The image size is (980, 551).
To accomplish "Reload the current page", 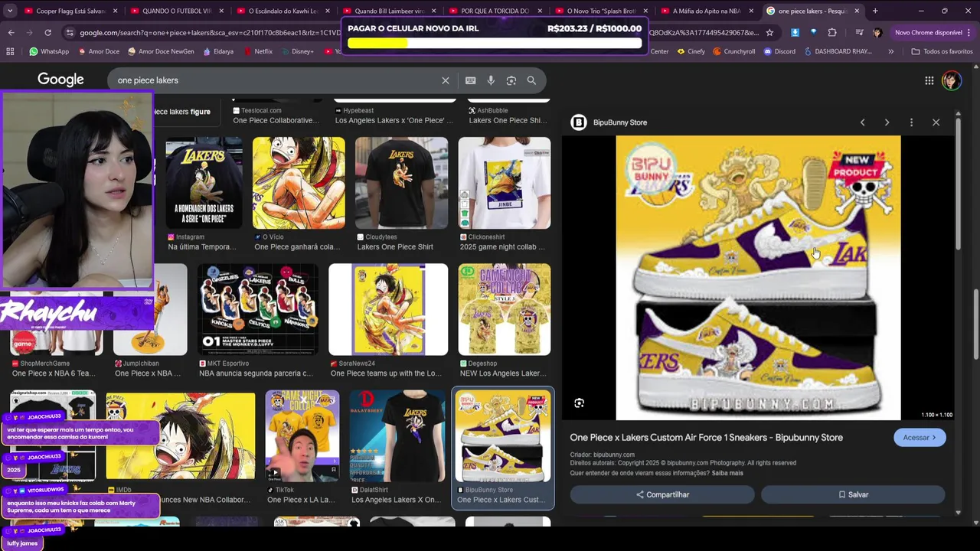I will pyautogui.click(x=47, y=33).
